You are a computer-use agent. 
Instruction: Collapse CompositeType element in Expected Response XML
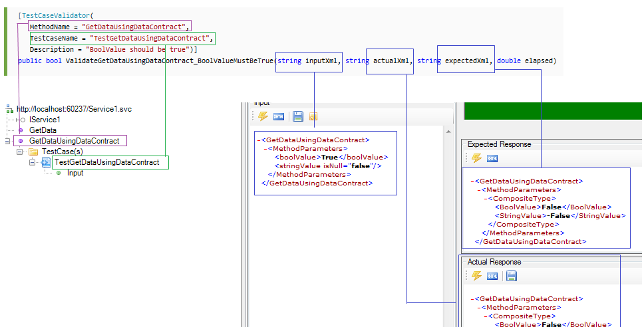486,198
